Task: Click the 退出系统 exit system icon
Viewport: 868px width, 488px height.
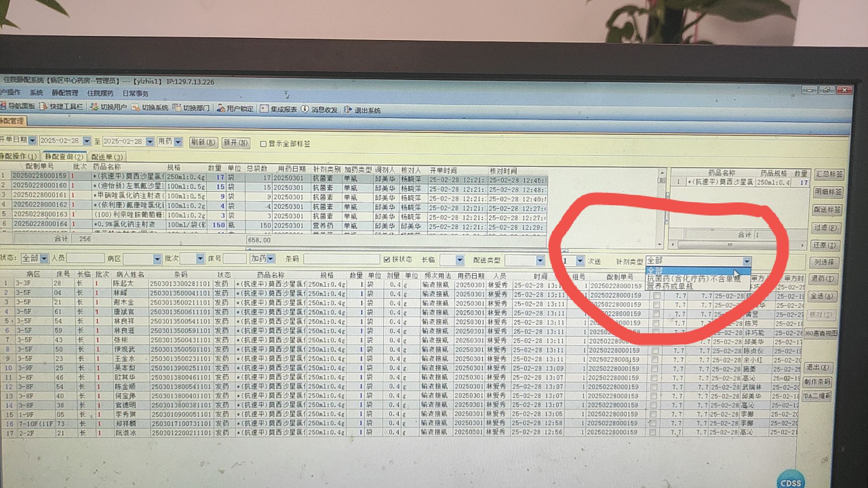Action: click(x=348, y=110)
